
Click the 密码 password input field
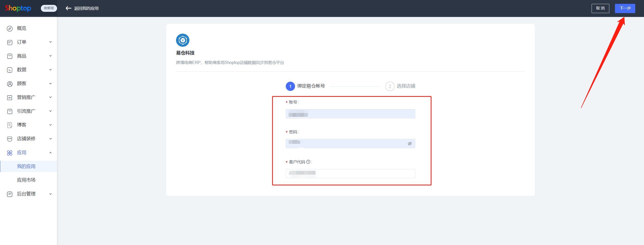tap(350, 144)
